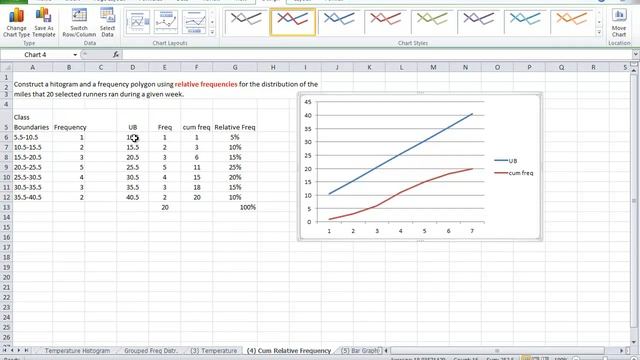Image resolution: width=640 pixels, height=360 pixels.
Task: Select column A header
Action: point(33,67)
